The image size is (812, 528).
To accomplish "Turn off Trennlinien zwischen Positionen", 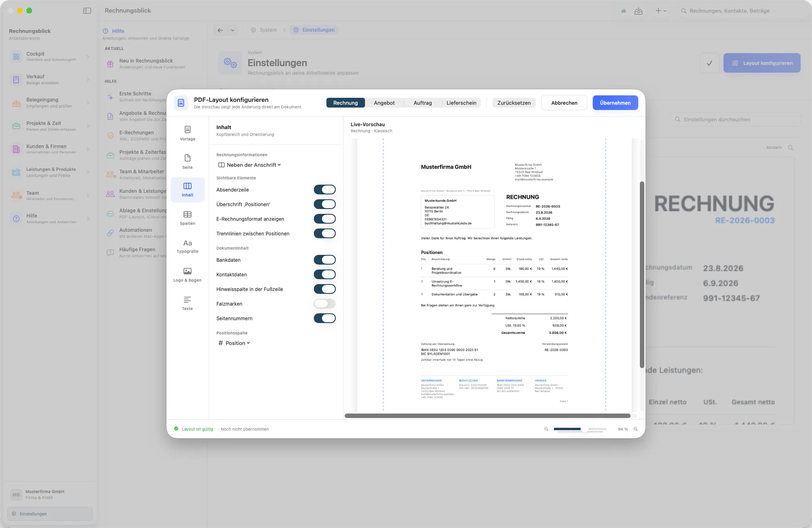I will click(325, 233).
